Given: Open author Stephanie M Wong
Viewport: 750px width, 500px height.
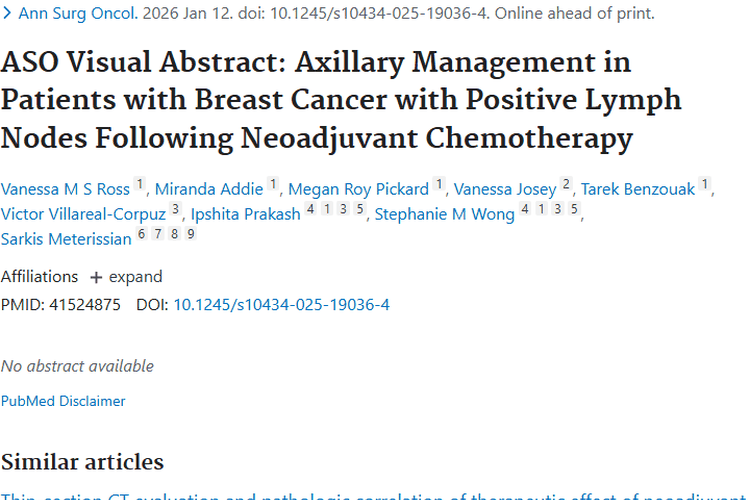Looking at the screenshot, I should tap(445, 214).
